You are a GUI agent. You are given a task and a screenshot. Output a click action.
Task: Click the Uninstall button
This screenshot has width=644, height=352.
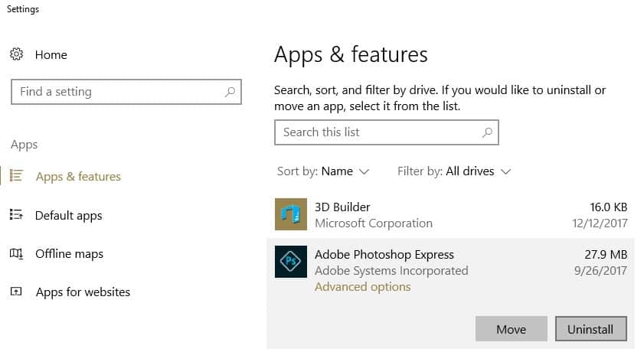click(590, 329)
